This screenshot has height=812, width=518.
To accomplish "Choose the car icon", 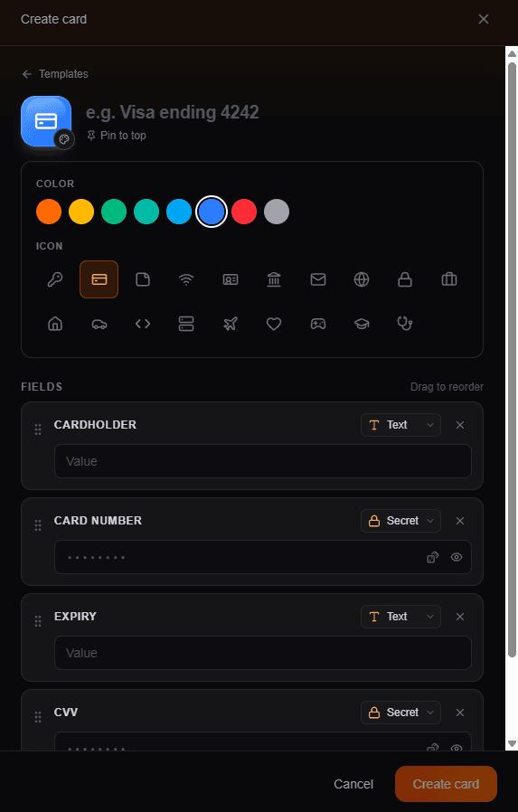I will click(99, 324).
